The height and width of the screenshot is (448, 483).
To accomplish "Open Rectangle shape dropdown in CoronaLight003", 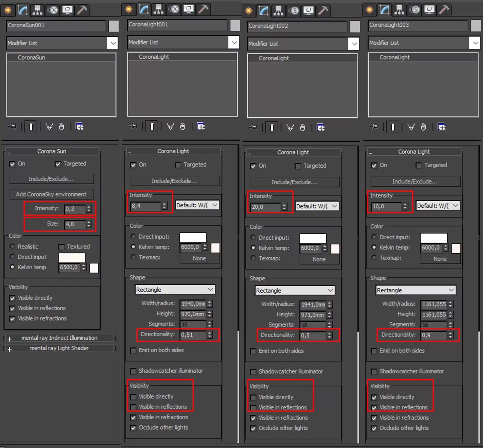I will pyautogui.click(x=416, y=290).
